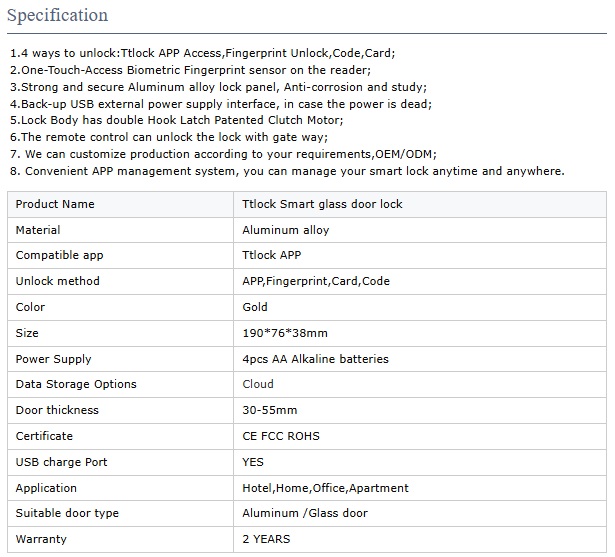615x557 pixels.
Task: Click the Hotel,Home,Office,Apartment value cell
Action: click(420, 488)
